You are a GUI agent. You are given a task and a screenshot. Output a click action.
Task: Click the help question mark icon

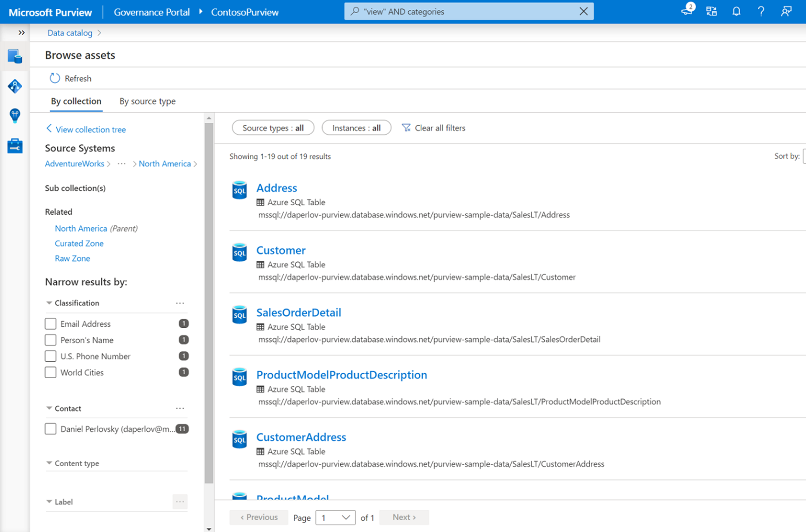tap(761, 11)
